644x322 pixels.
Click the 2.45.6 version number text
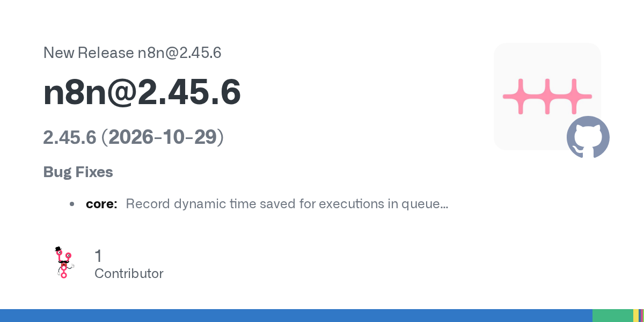(x=70, y=137)
